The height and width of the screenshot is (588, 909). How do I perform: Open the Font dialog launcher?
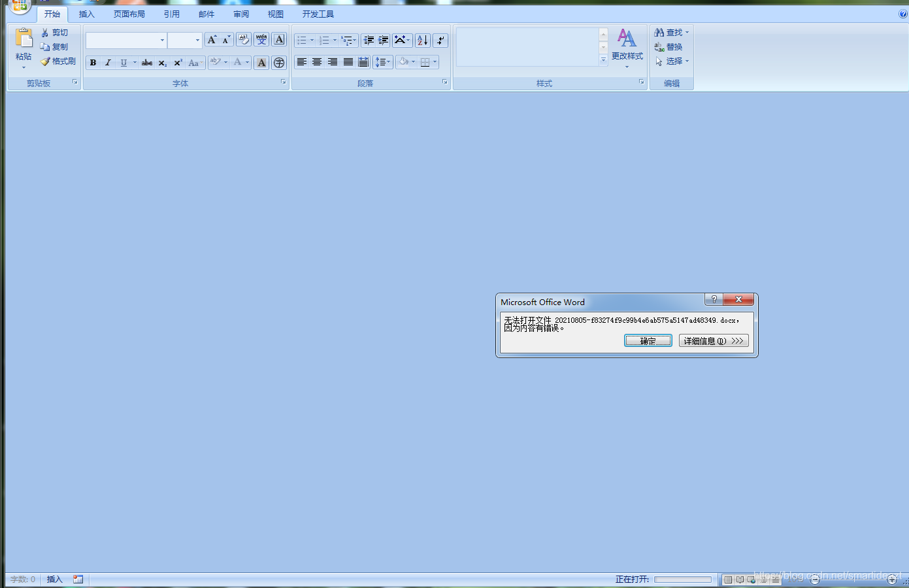(x=284, y=82)
